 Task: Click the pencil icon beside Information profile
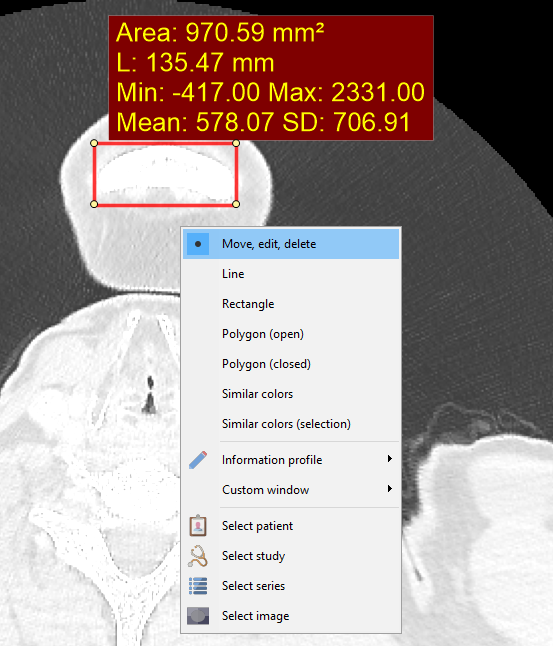tap(198, 460)
